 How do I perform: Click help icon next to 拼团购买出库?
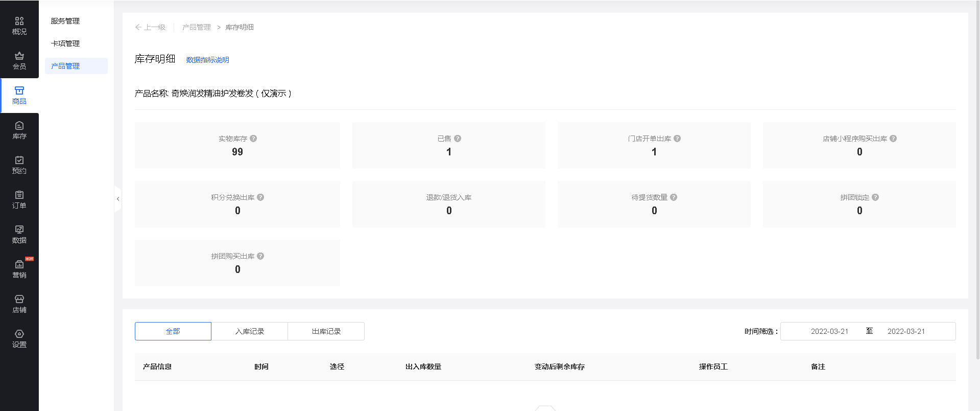coord(260,256)
